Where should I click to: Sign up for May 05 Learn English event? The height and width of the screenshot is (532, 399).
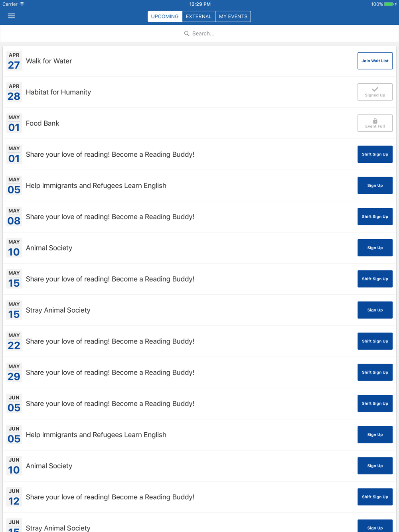[x=375, y=185]
